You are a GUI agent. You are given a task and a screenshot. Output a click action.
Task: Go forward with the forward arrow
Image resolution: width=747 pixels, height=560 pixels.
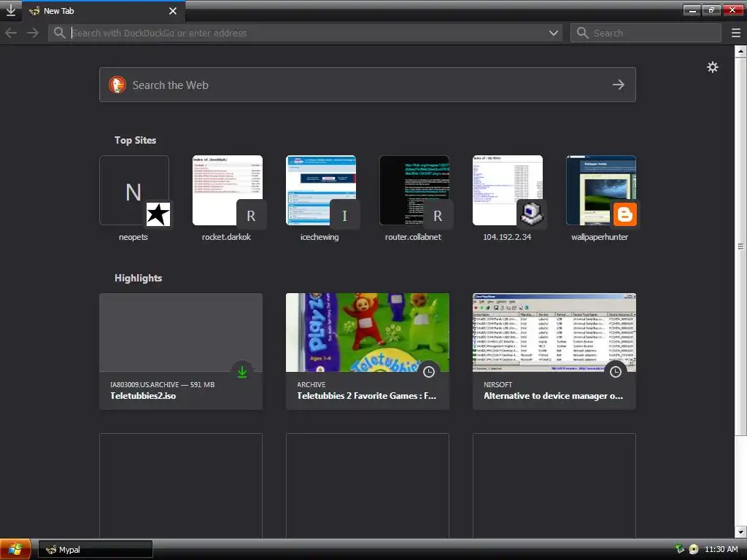click(32, 33)
